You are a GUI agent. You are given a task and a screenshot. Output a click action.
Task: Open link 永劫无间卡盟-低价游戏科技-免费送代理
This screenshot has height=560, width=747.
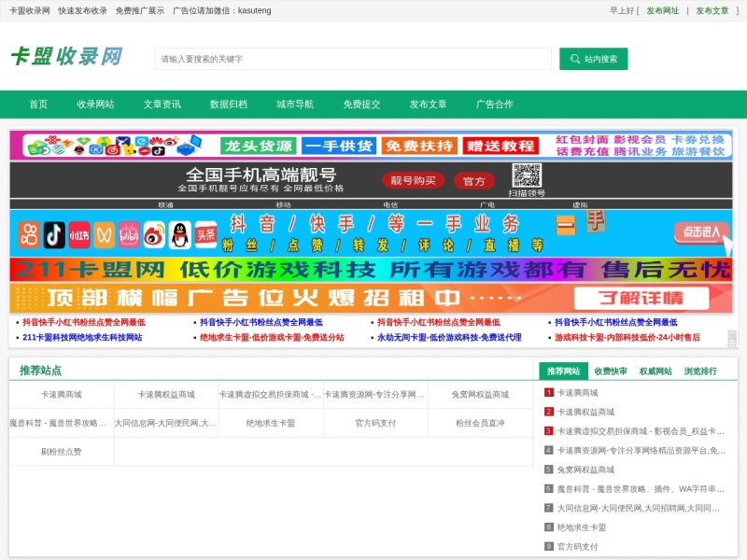pos(449,337)
